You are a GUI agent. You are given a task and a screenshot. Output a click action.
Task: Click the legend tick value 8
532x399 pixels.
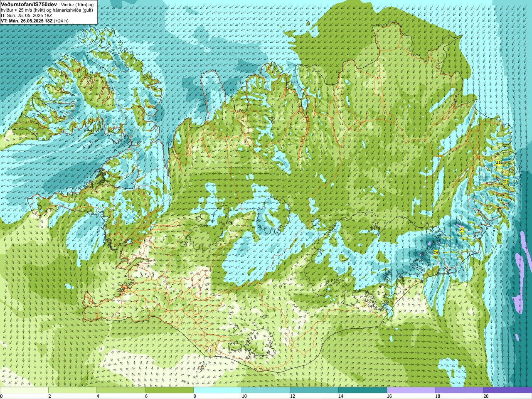pyautogui.click(x=195, y=396)
